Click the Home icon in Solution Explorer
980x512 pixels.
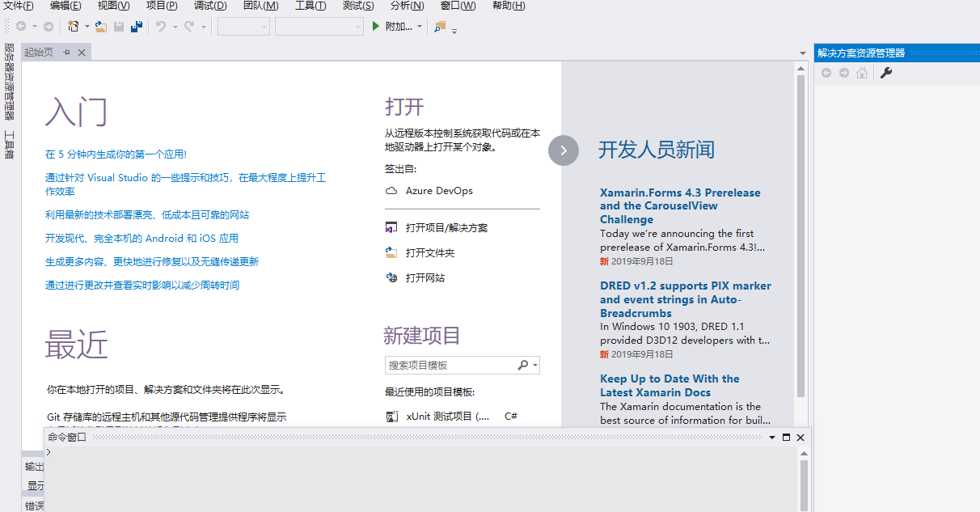(x=862, y=73)
